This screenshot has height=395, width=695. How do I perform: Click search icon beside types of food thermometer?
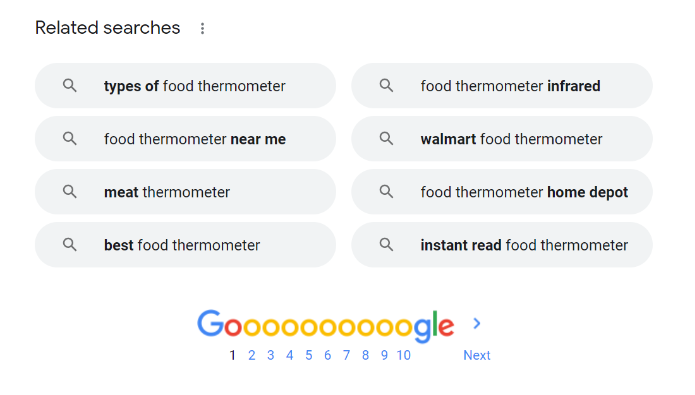70,86
